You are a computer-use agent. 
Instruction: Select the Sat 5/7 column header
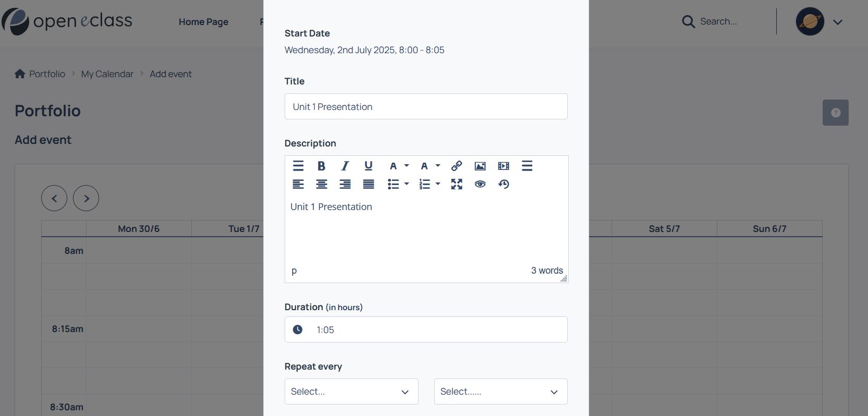coord(664,229)
